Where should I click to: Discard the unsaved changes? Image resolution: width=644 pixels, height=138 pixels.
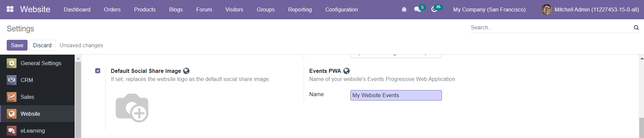42,45
